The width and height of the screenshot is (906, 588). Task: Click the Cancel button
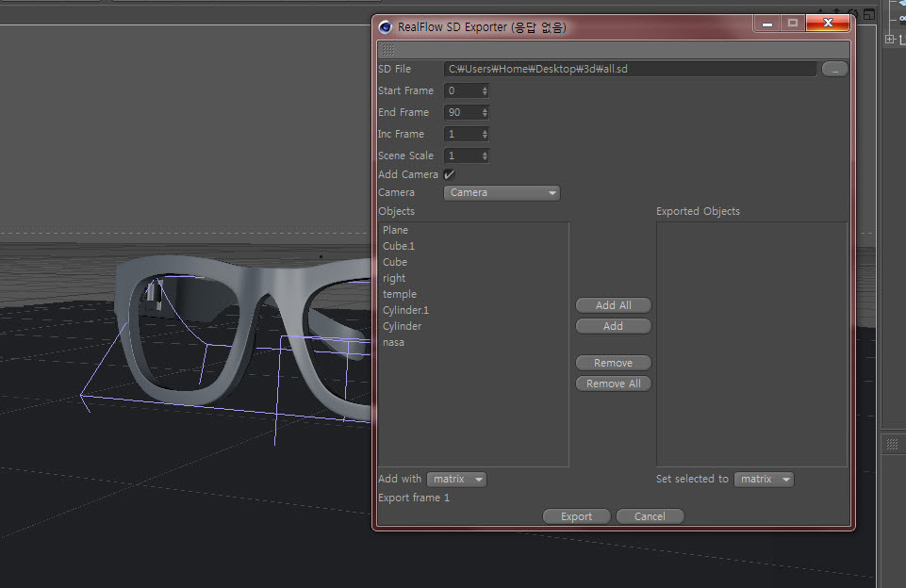pyautogui.click(x=650, y=516)
